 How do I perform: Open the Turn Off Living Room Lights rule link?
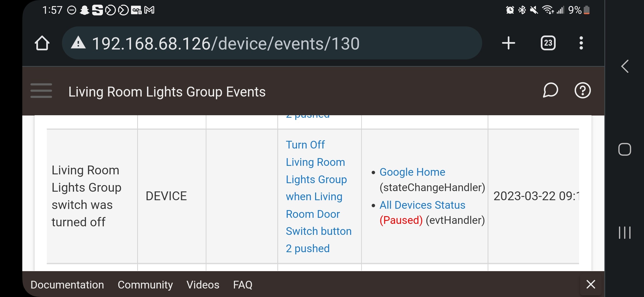coord(319,196)
